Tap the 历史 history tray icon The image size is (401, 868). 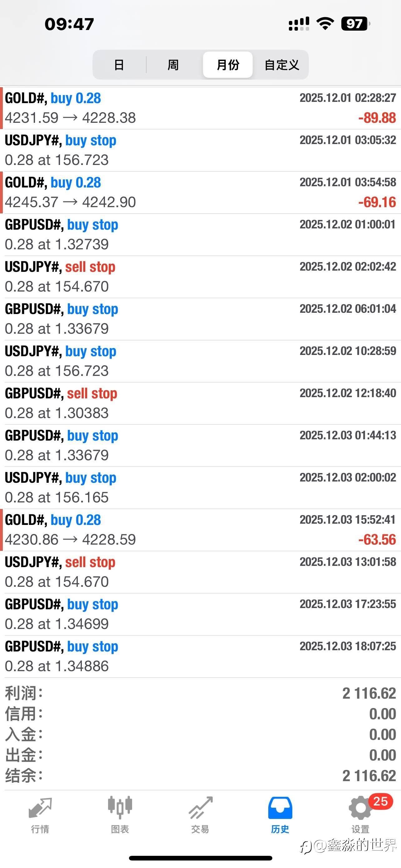(x=280, y=808)
